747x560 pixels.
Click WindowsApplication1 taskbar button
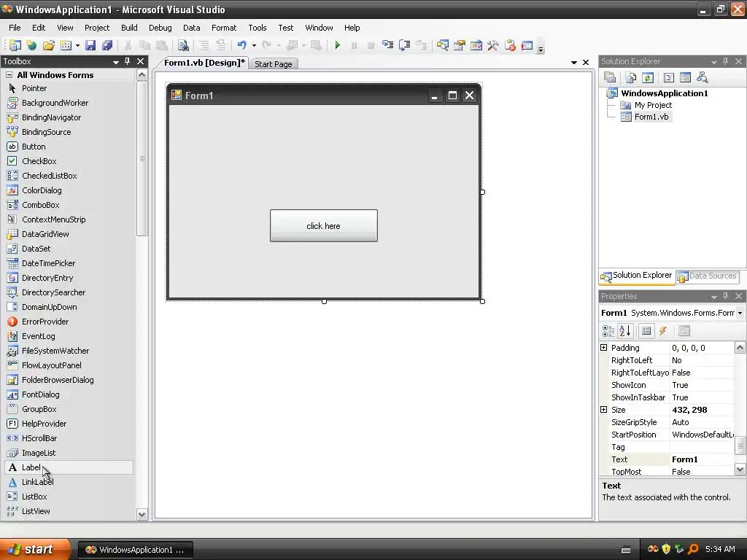click(x=136, y=550)
